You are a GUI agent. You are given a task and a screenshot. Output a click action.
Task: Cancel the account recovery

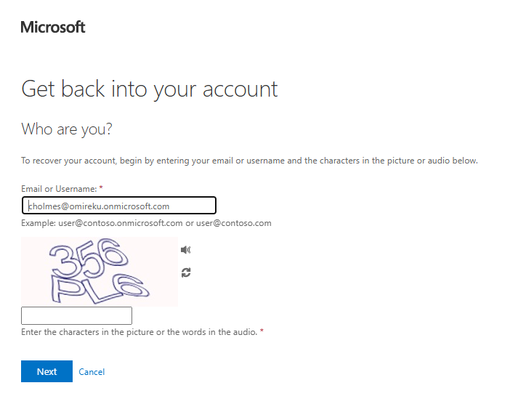pyautogui.click(x=92, y=372)
